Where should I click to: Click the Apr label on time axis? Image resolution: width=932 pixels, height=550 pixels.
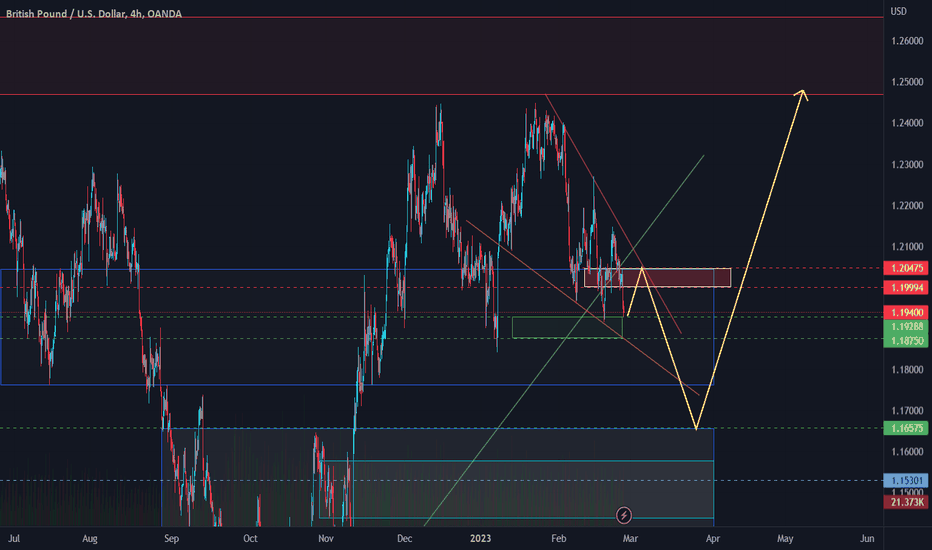click(713, 539)
